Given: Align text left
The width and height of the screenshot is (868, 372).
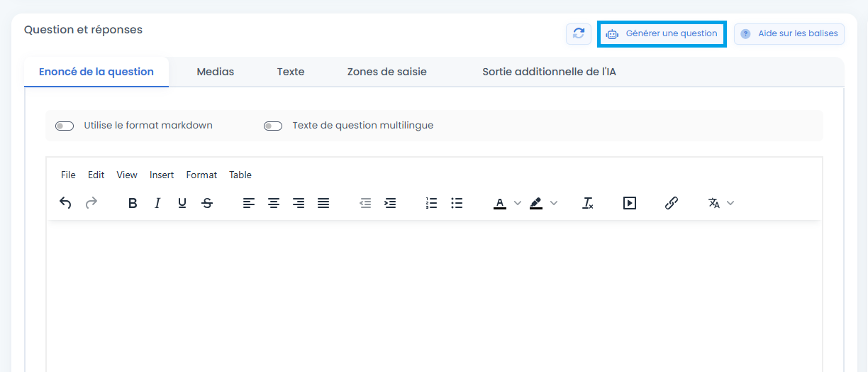Looking at the screenshot, I should click(x=249, y=203).
